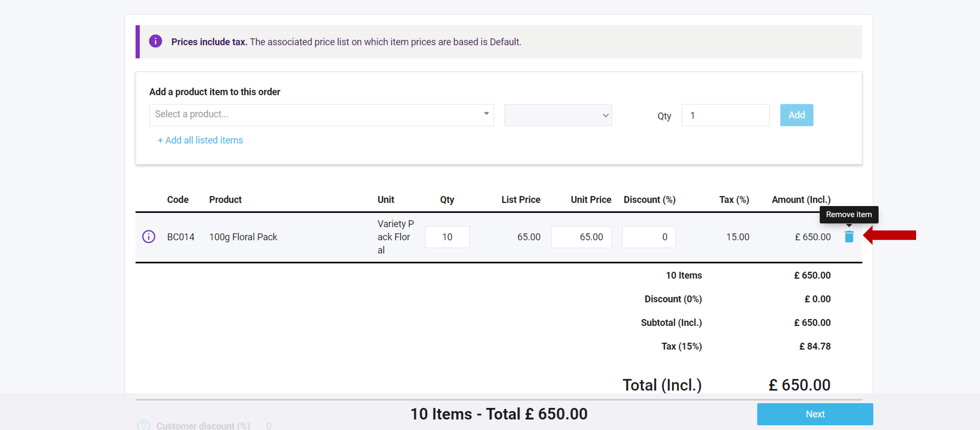Click the info icon in the tax banner
980x430 pixels.
155,41
